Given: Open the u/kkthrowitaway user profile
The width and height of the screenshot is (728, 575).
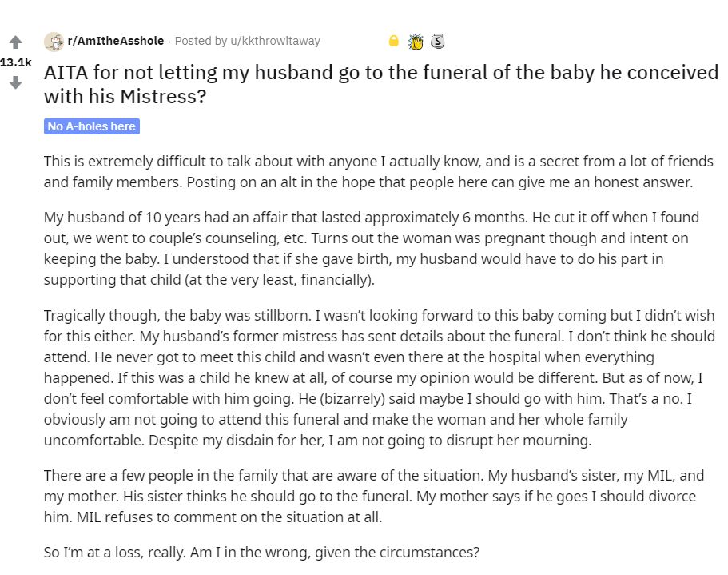Looking at the screenshot, I should pyautogui.click(x=275, y=41).
